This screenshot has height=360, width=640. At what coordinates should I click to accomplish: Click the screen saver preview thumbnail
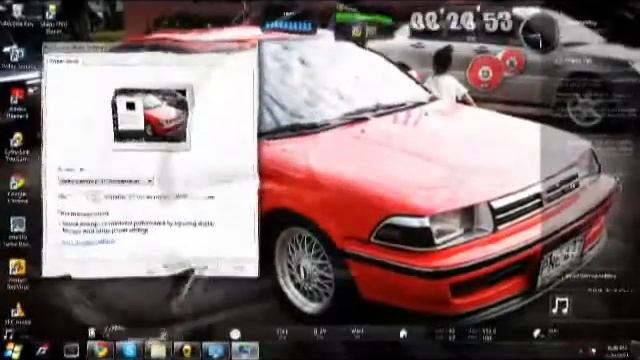click(151, 116)
